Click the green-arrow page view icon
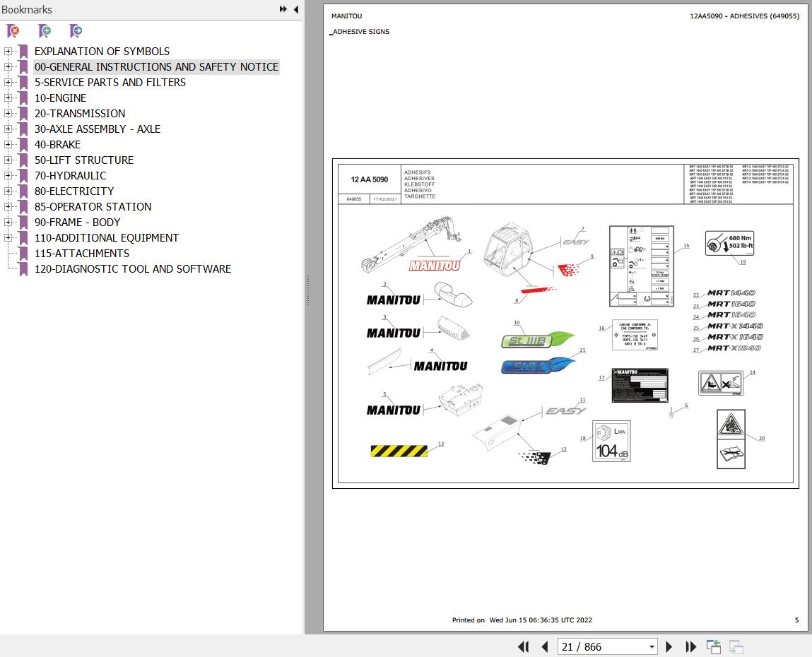 (x=714, y=646)
